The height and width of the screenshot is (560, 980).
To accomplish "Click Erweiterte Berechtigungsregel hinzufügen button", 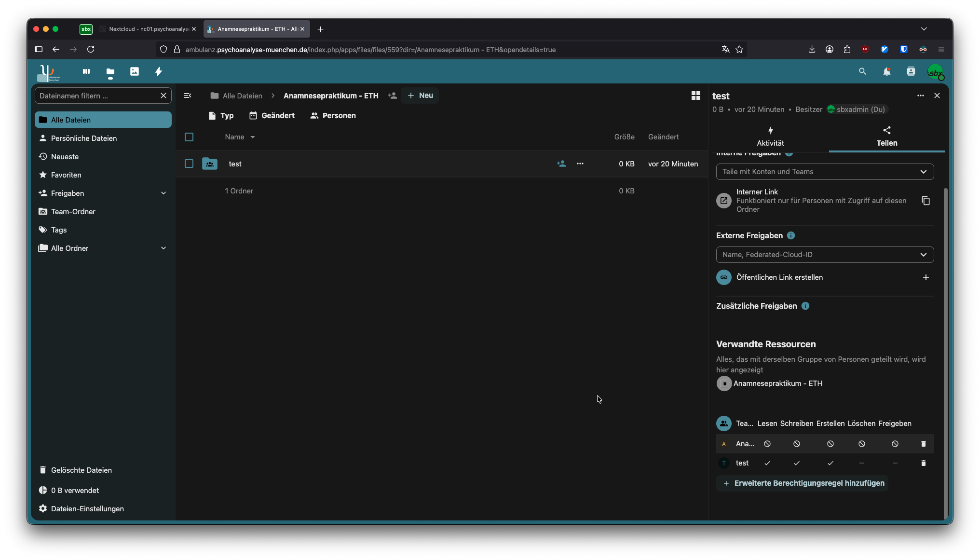I will (803, 483).
